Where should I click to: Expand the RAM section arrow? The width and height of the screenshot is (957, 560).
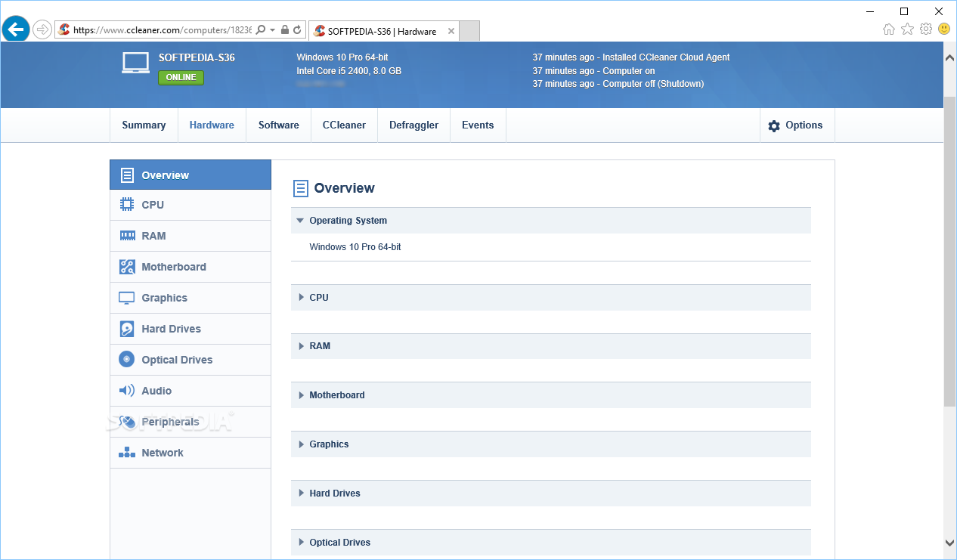(x=301, y=346)
